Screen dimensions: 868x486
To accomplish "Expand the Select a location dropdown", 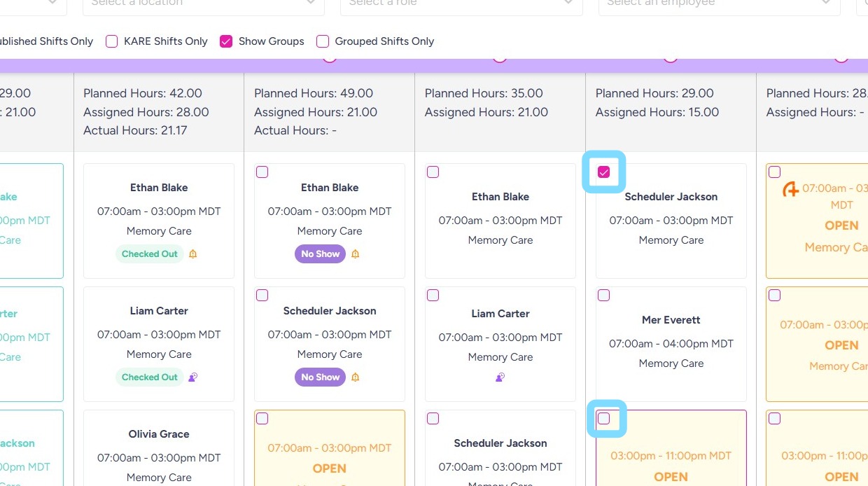I will point(203,3).
